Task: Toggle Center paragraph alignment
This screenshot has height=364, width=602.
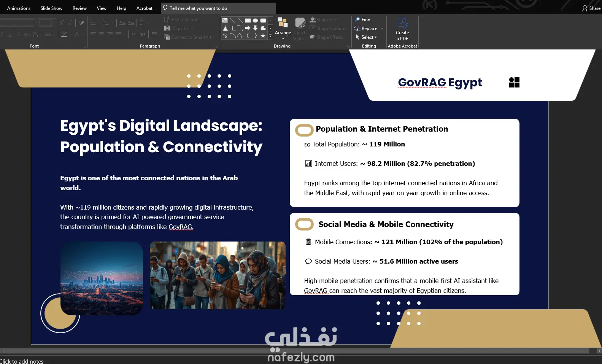Action: coord(102,34)
